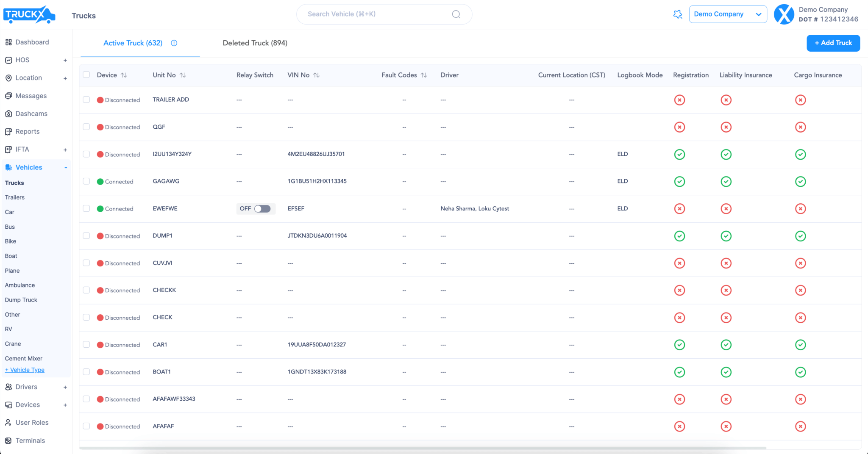Collapse the Vehicles sidebar section

66,168
